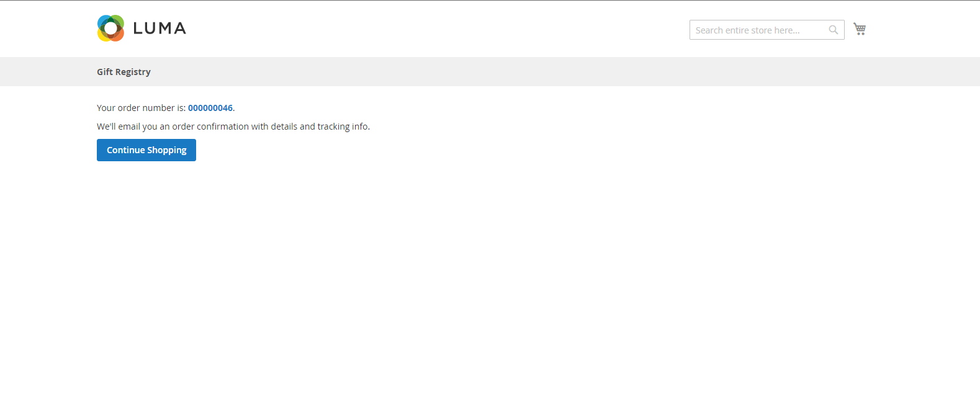
Task: Click the LUMA wordmark text
Action: 160,29
